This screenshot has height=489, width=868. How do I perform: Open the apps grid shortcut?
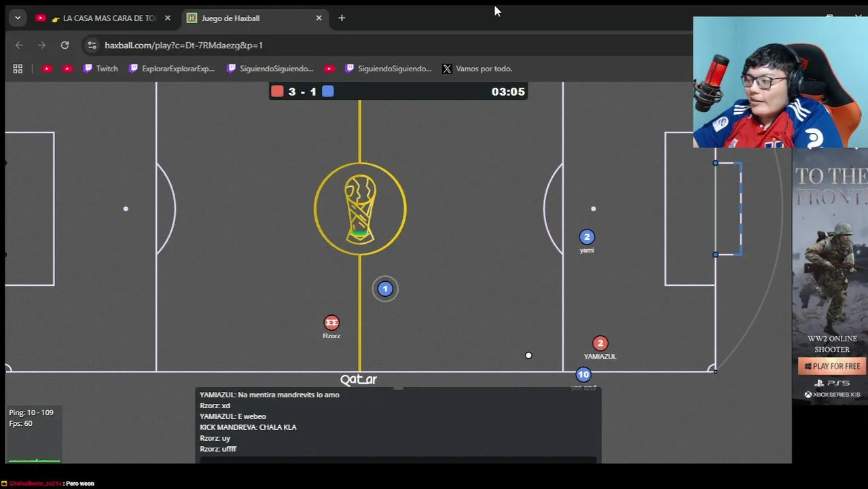(18, 69)
